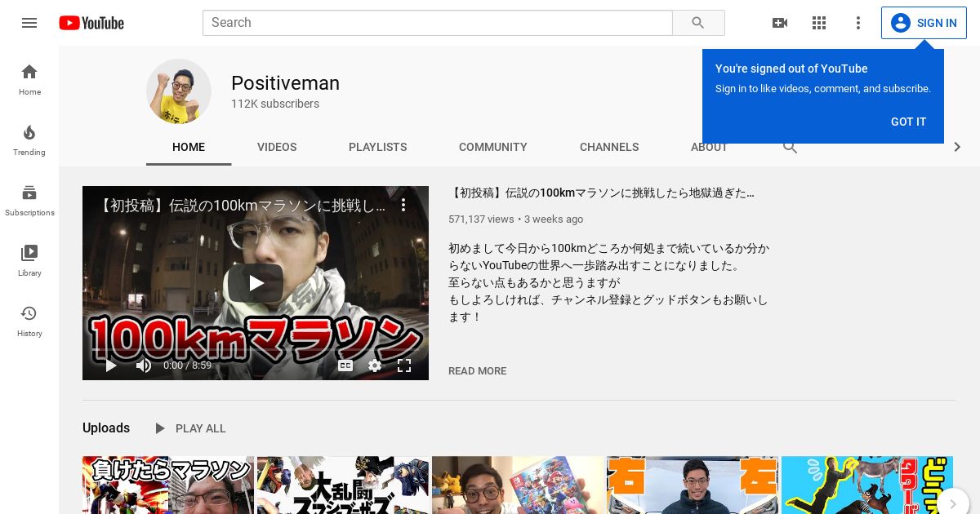Viewport: 980px width, 514px height.
Task: Click the Positiveman channel name
Action: point(285,83)
